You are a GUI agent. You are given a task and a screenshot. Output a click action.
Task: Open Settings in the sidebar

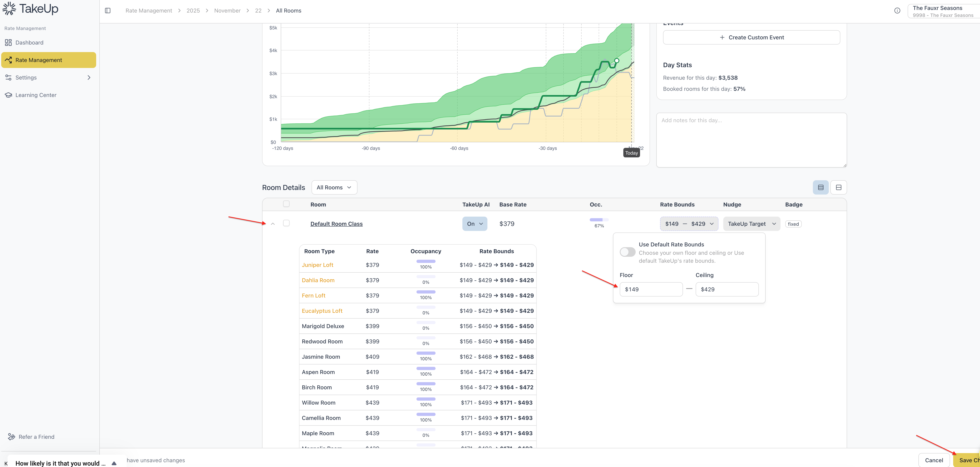click(26, 78)
